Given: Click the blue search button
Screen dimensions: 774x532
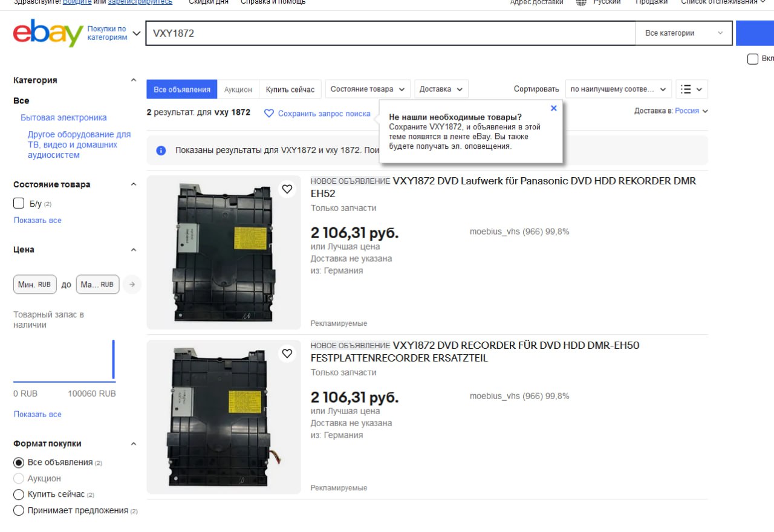Looking at the screenshot, I should 755,33.
